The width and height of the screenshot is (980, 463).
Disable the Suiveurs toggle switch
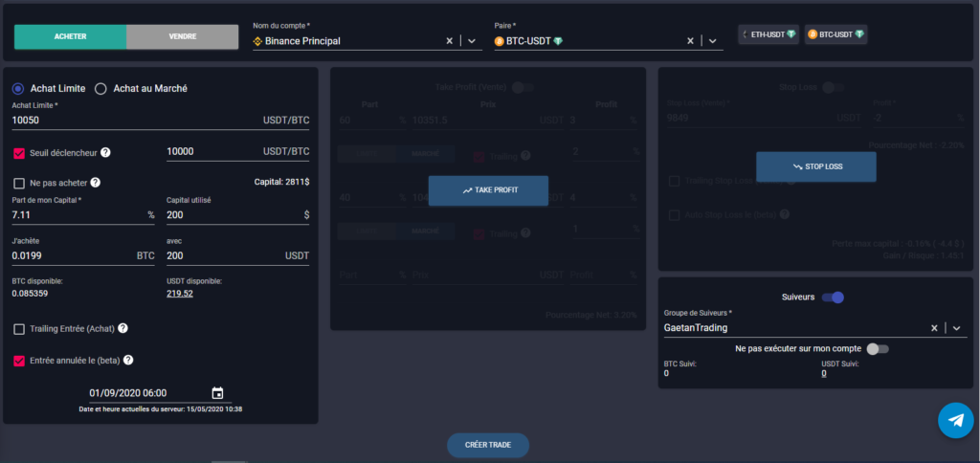pyautogui.click(x=833, y=298)
